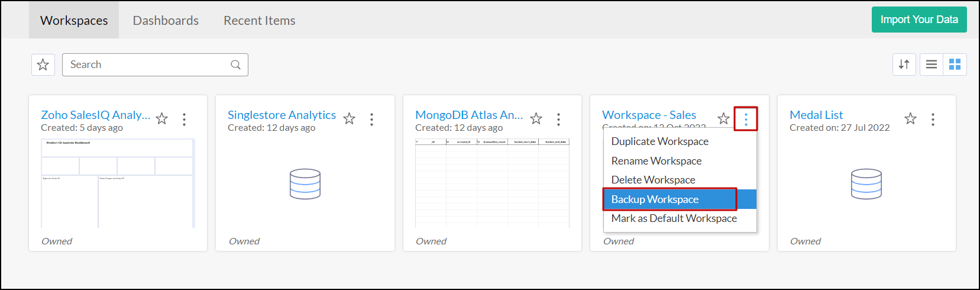Screen dimensions: 980x290
Task: Click Delete Workspace menu entry
Action: [653, 180]
